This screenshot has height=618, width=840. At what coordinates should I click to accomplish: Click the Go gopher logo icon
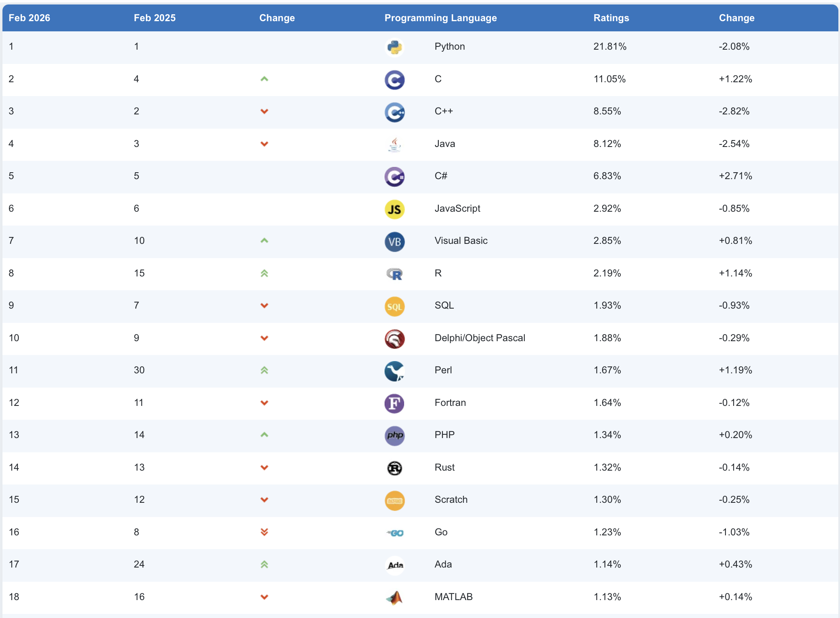(394, 533)
